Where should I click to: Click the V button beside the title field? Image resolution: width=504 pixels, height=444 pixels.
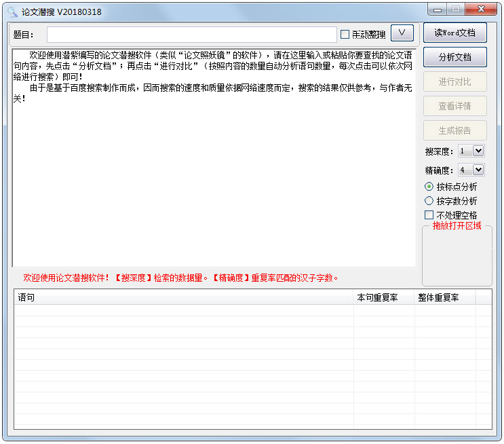pyautogui.click(x=402, y=33)
